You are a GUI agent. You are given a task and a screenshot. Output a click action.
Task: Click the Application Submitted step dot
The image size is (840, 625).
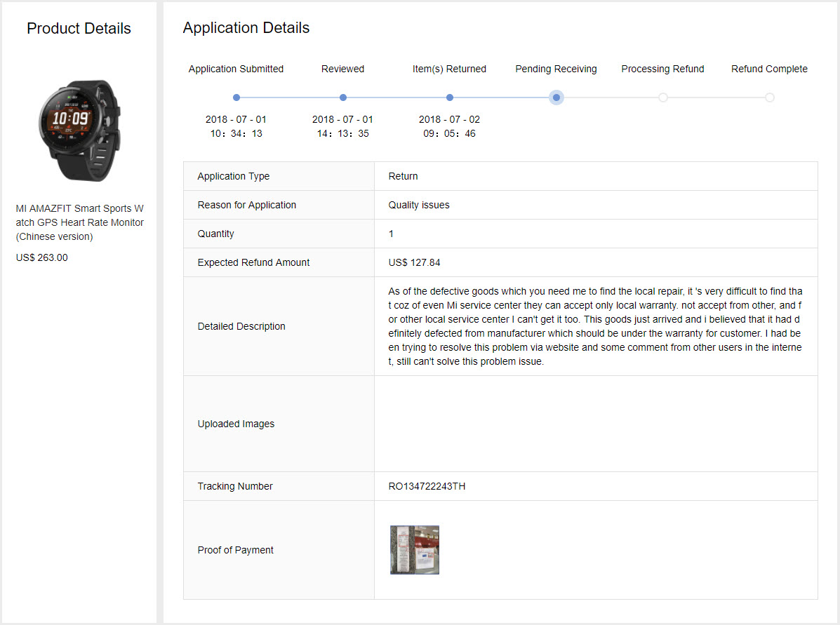[236, 98]
